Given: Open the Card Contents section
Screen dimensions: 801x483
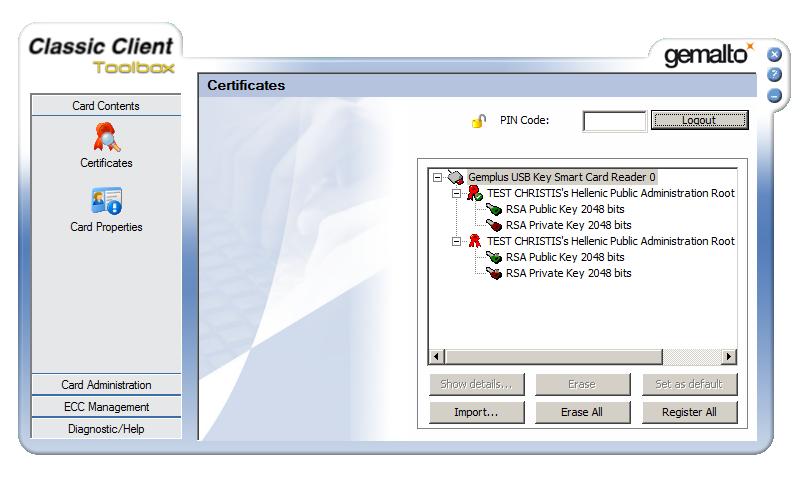Looking at the screenshot, I should pos(106,106).
